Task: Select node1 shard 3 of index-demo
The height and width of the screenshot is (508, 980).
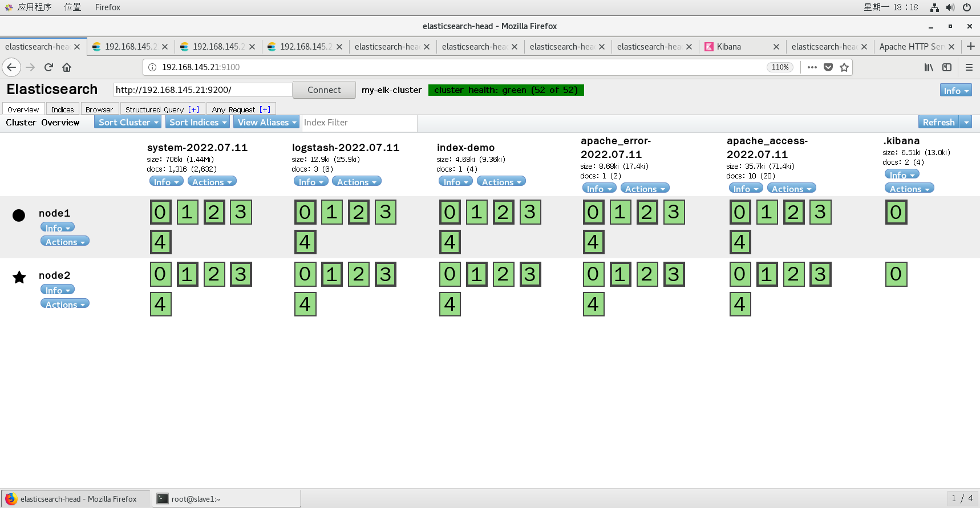Action: click(x=530, y=212)
